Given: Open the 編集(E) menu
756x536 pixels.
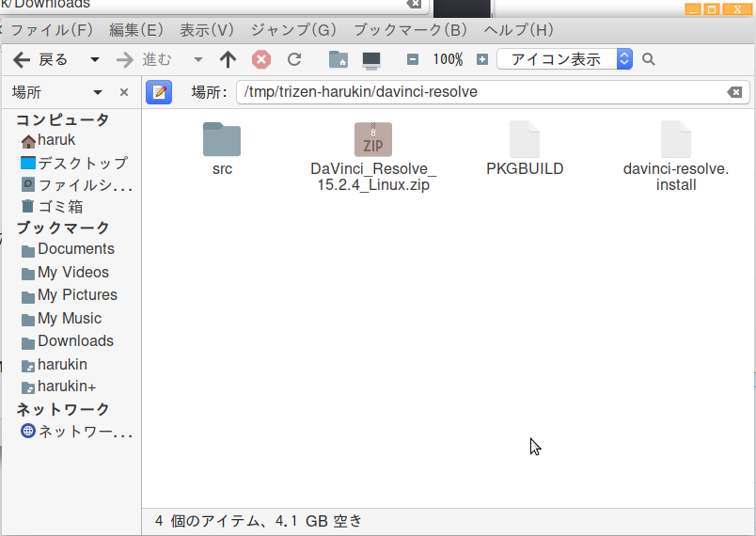Looking at the screenshot, I should (136, 30).
